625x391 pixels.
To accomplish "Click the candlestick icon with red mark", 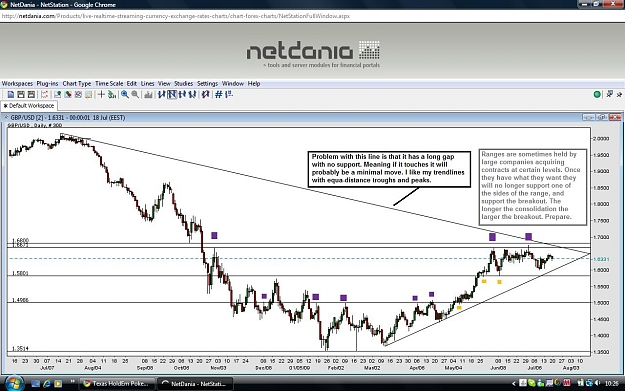I will click(x=205, y=94).
